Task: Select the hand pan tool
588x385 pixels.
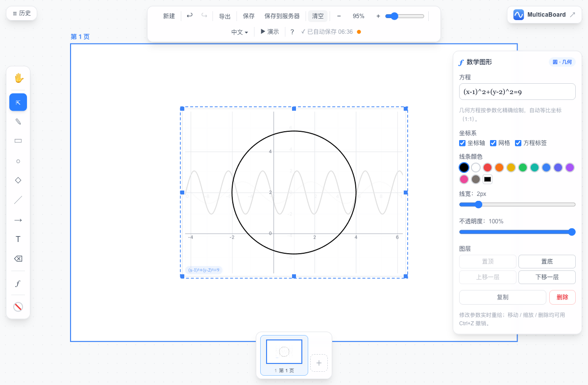Action: (x=18, y=78)
